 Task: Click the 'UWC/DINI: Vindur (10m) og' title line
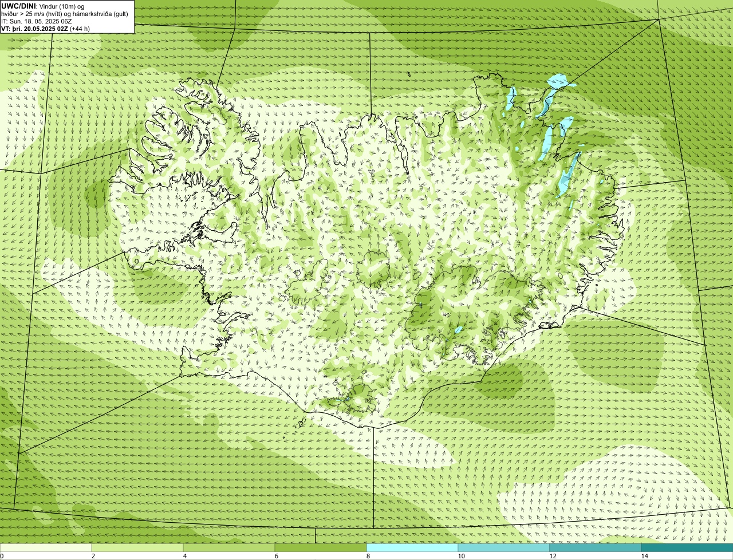(43, 6)
